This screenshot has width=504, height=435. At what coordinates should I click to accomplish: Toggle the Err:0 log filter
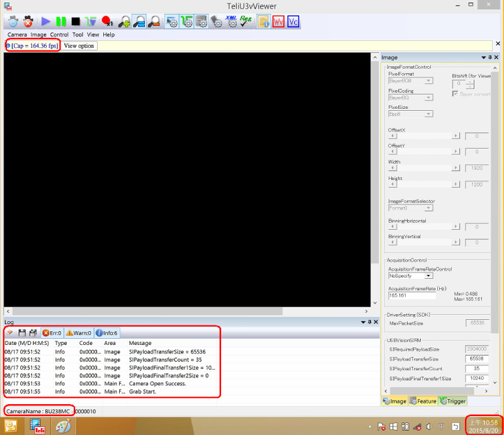pos(52,332)
